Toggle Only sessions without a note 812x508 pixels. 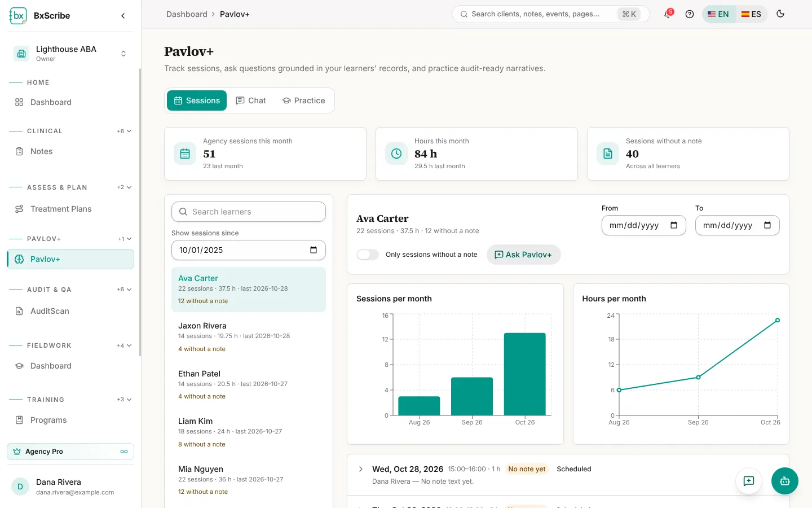pyautogui.click(x=368, y=255)
